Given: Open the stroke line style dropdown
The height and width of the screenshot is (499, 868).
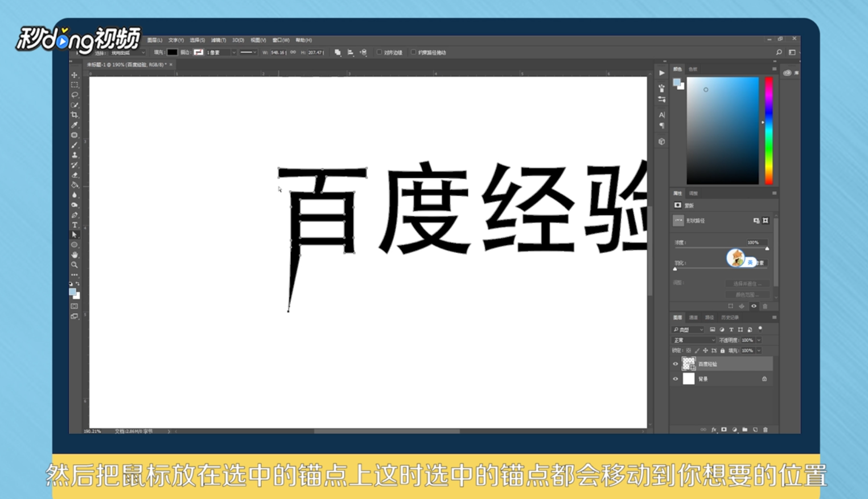Looking at the screenshot, I should pyautogui.click(x=248, y=52).
